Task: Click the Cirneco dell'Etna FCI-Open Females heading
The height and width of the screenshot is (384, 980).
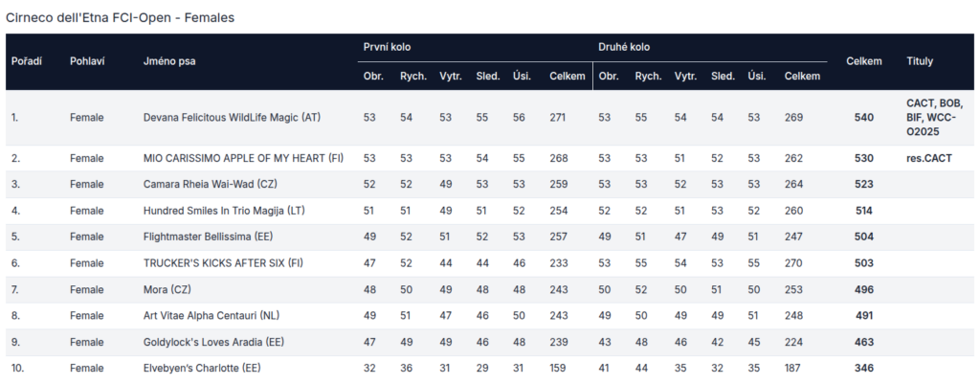Action: pyautogui.click(x=120, y=18)
